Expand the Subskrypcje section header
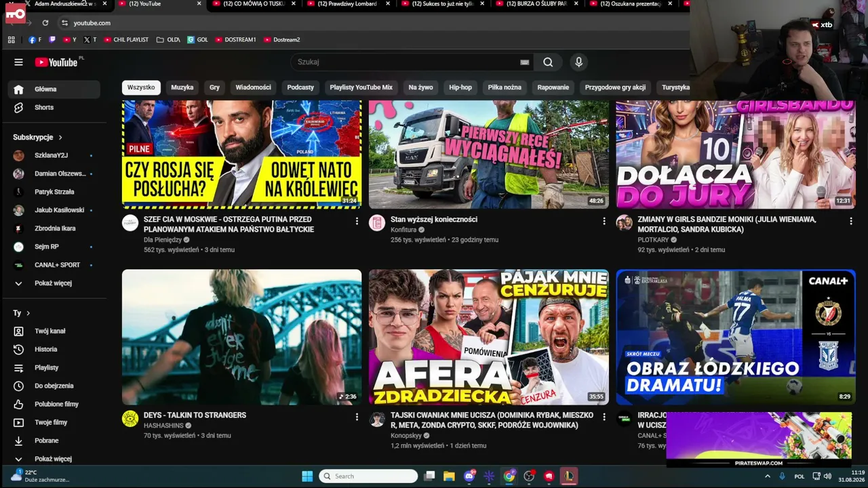868x488 pixels. (x=38, y=138)
